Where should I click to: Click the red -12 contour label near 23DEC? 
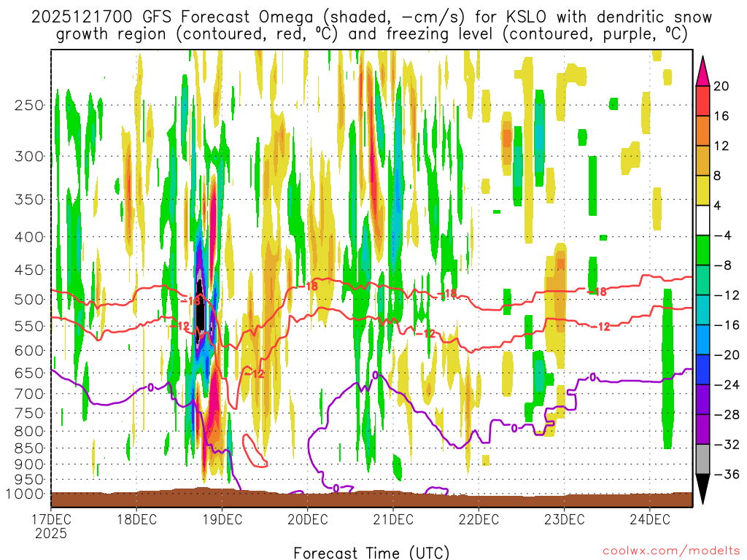click(601, 327)
